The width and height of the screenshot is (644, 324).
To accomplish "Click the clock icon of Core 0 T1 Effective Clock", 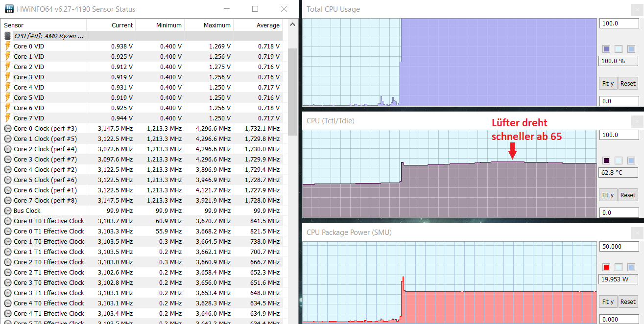I will tap(8, 231).
